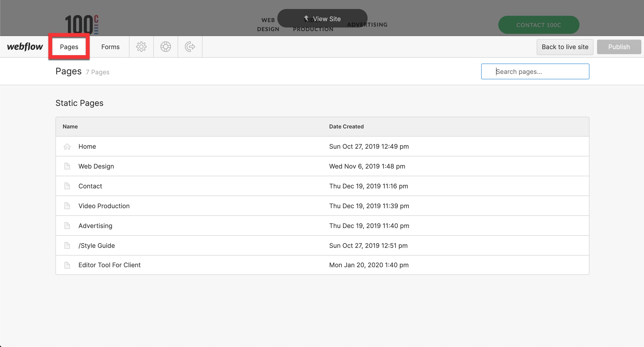Viewport: 644px width, 347px height.
Task: Open the Video Production page row
Action: coord(322,206)
